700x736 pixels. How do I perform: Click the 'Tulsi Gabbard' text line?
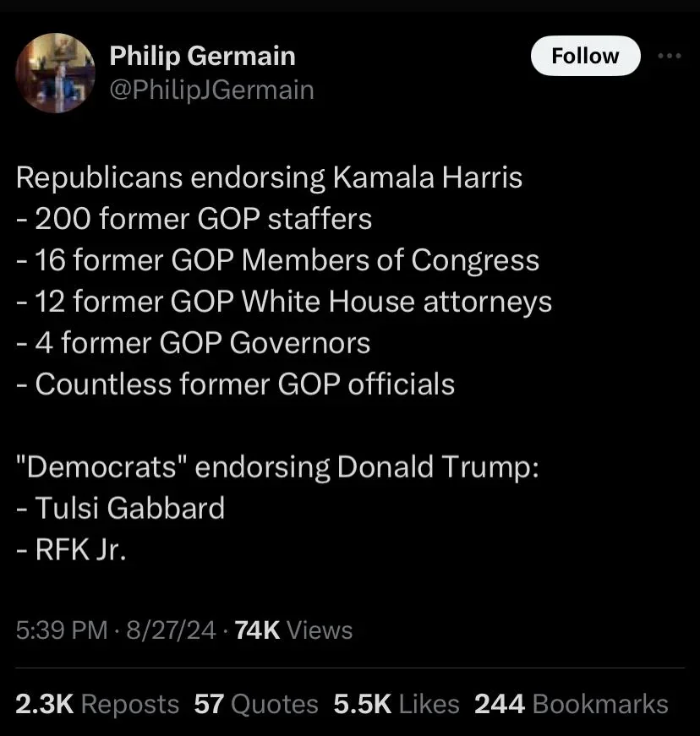tap(121, 509)
